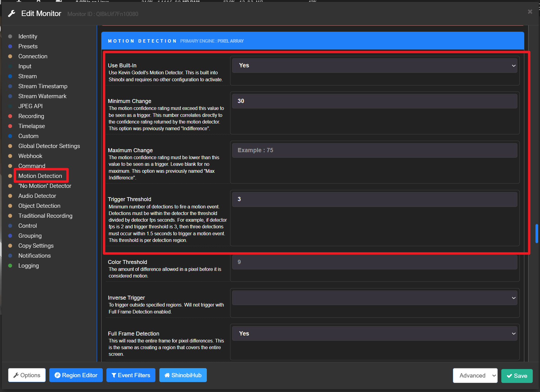Click the Trigger Threshold field
The width and height of the screenshot is (540, 392).
point(375,199)
